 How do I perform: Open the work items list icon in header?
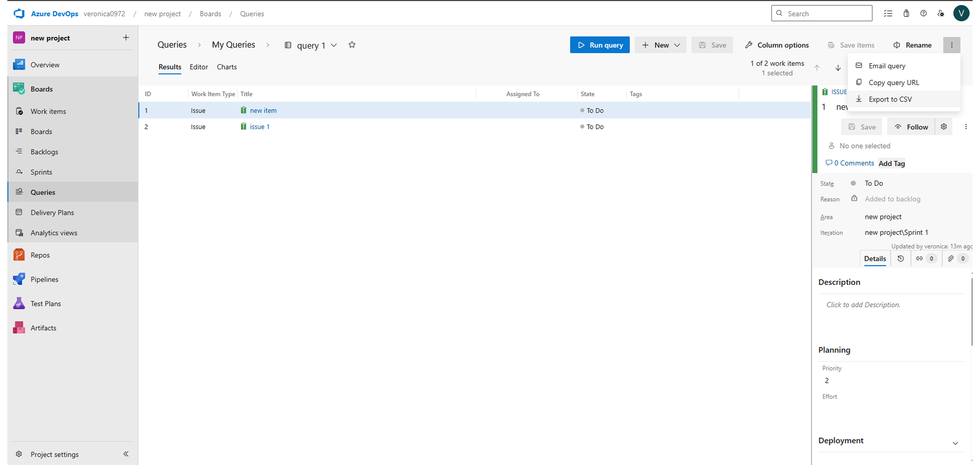(888, 14)
